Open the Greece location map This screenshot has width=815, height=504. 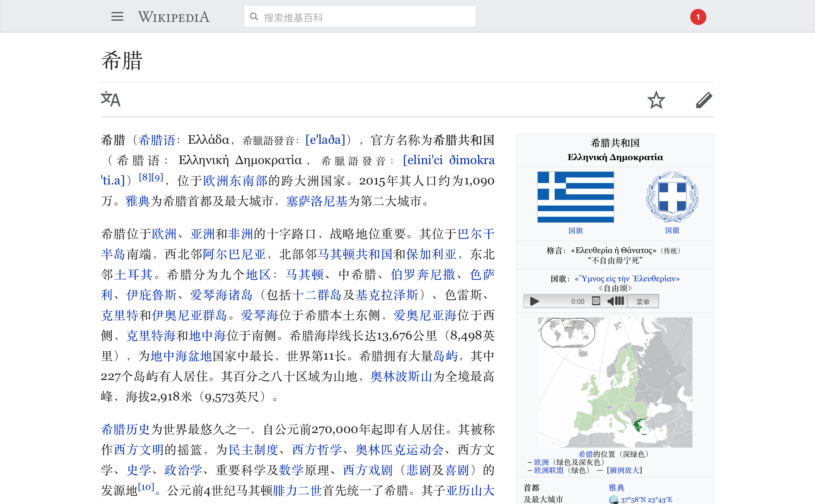click(615, 382)
